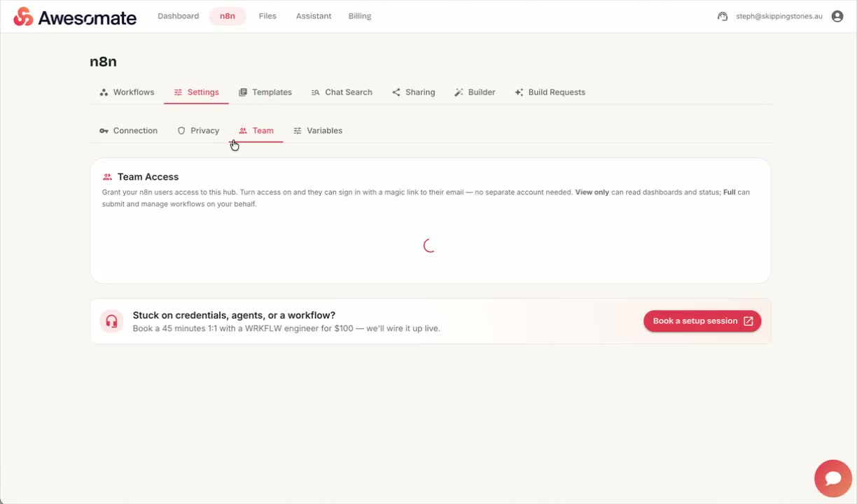Click the Chat Search magnifier icon
857x504 pixels.
tap(316, 92)
